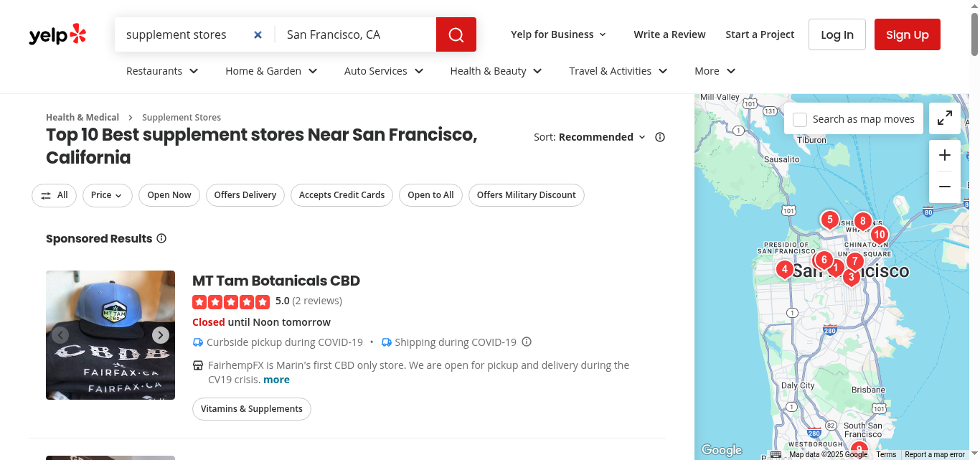This screenshot has width=980, height=460.
Task: Select map marker number 3
Action: tap(851, 277)
